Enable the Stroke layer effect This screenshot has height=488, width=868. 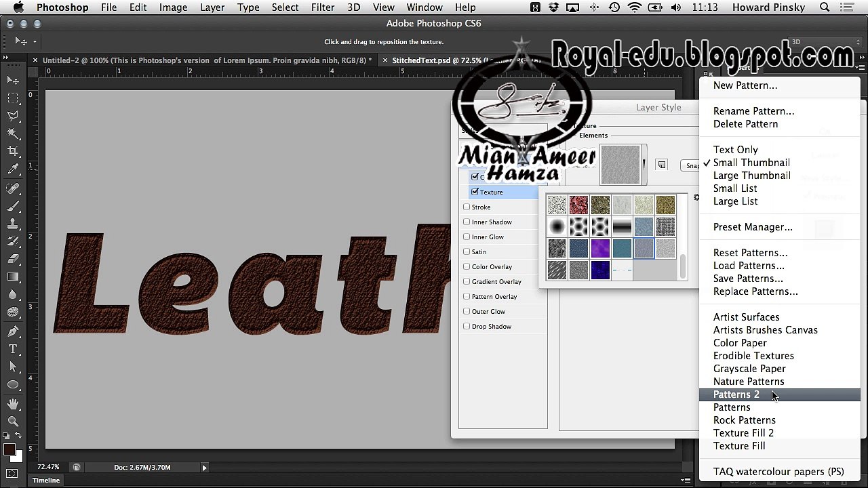467,207
